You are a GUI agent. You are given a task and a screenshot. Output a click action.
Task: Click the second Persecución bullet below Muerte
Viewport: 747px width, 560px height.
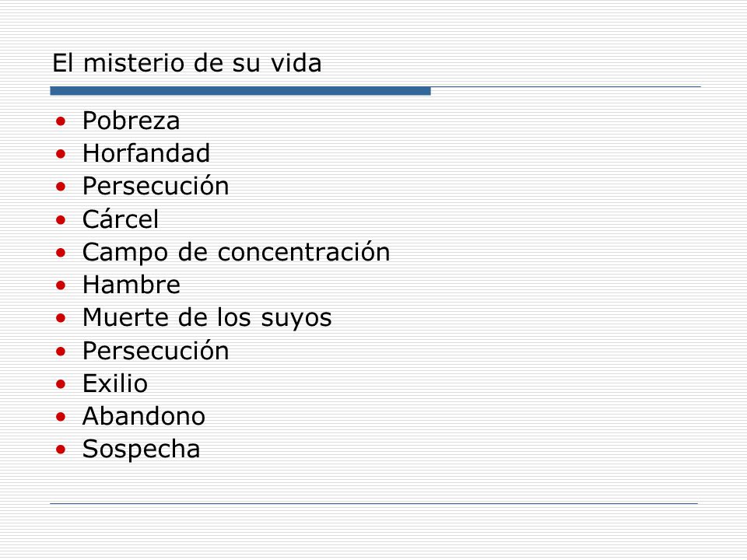156,351
